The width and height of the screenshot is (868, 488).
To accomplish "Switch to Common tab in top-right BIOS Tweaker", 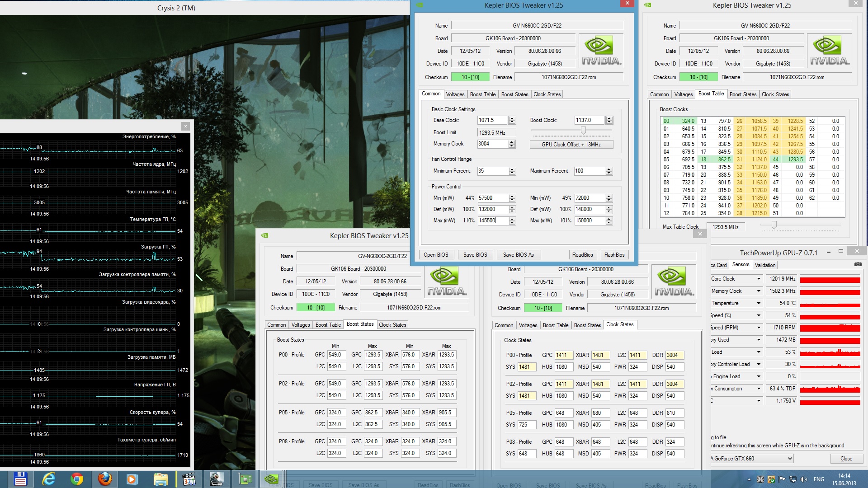I will [x=659, y=94].
